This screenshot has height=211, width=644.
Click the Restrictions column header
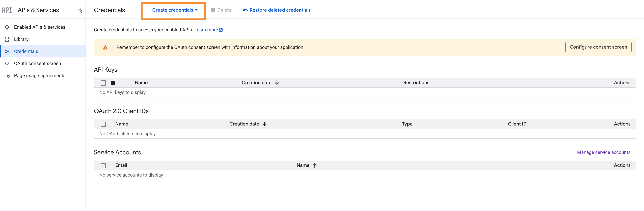point(416,83)
